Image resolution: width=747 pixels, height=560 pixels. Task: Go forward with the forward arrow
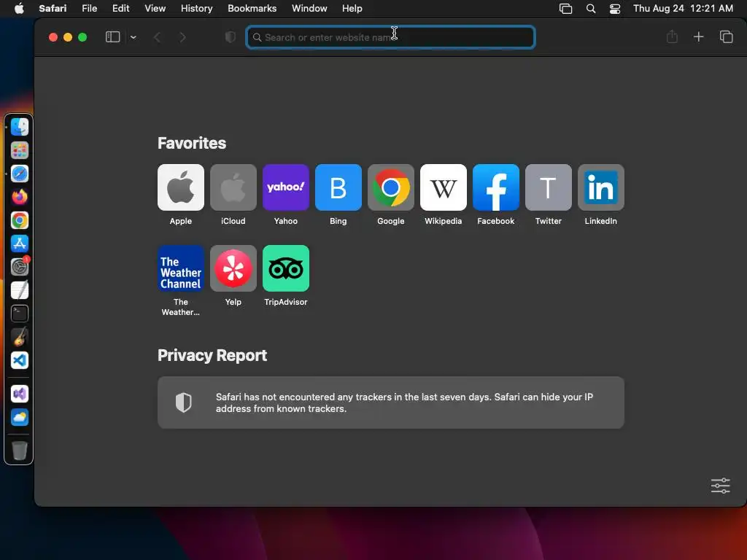(x=182, y=37)
